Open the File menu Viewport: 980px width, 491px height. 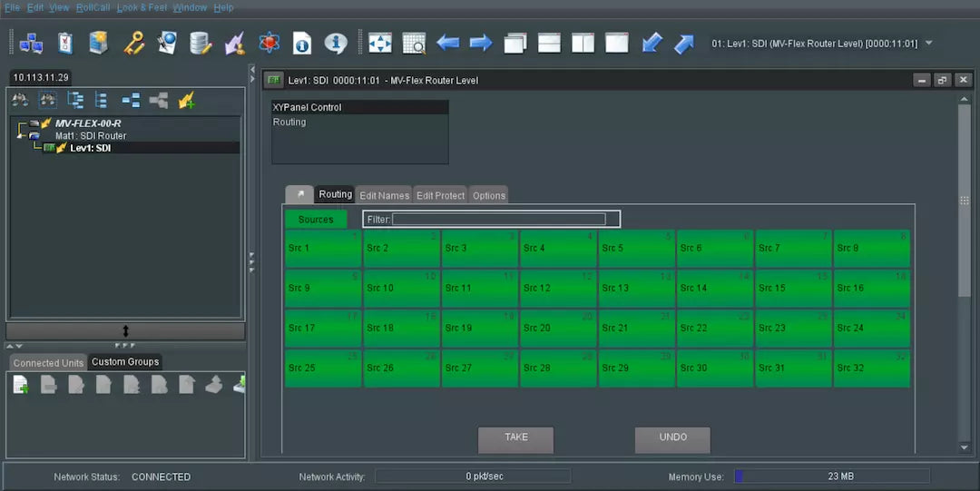coord(13,7)
